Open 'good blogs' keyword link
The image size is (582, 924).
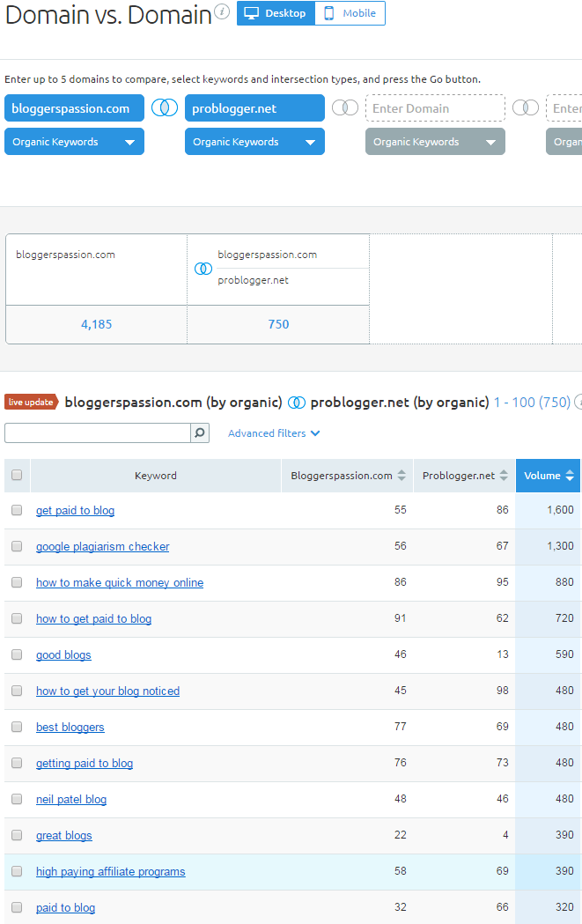(63, 654)
